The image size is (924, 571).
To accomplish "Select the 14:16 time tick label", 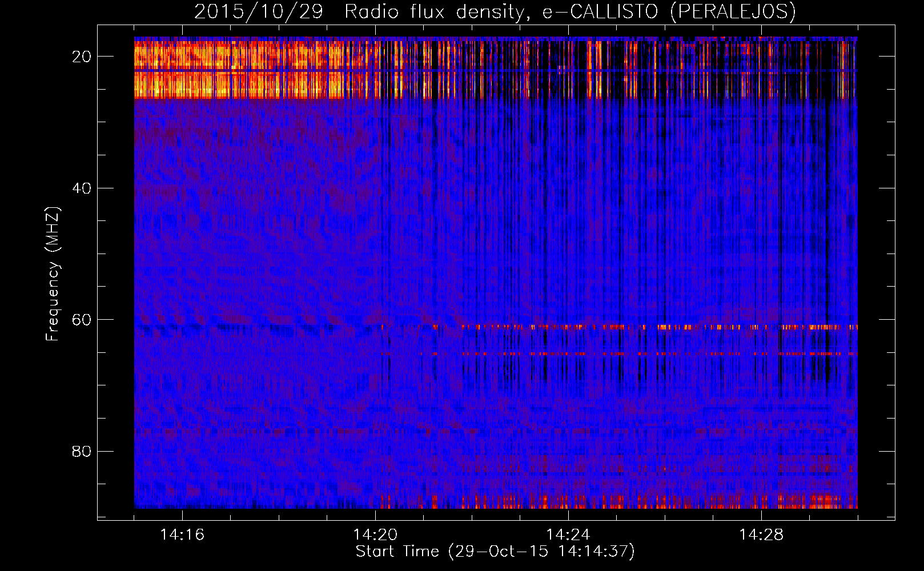I will [x=182, y=535].
